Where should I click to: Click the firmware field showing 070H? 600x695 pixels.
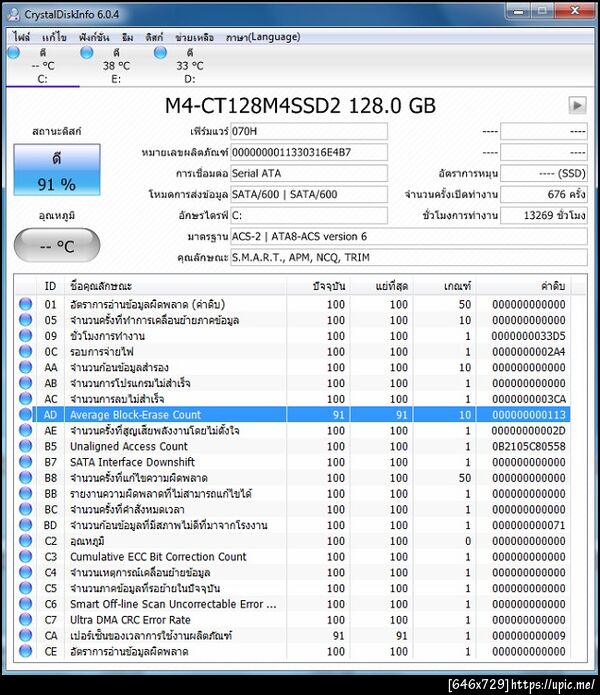309,131
